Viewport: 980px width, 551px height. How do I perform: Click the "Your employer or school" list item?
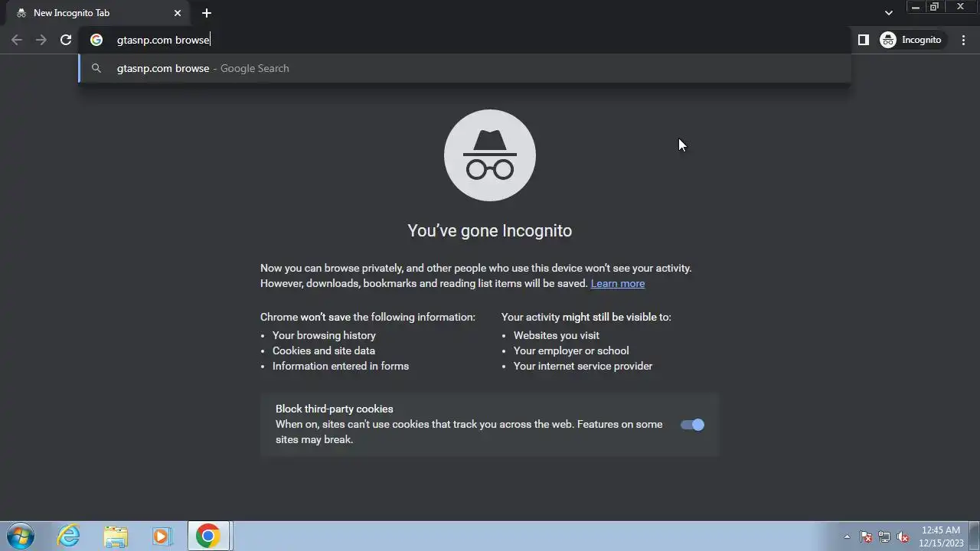pyautogui.click(x=571, y=350)
